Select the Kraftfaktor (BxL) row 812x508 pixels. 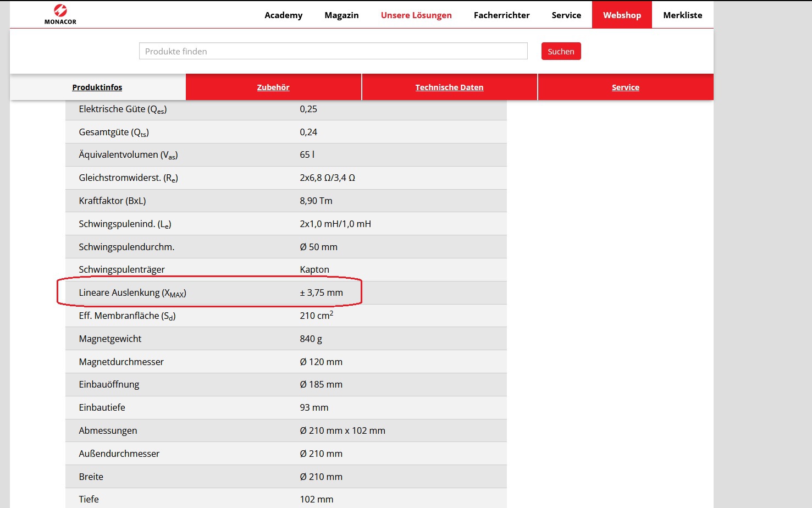click(286, 201)
